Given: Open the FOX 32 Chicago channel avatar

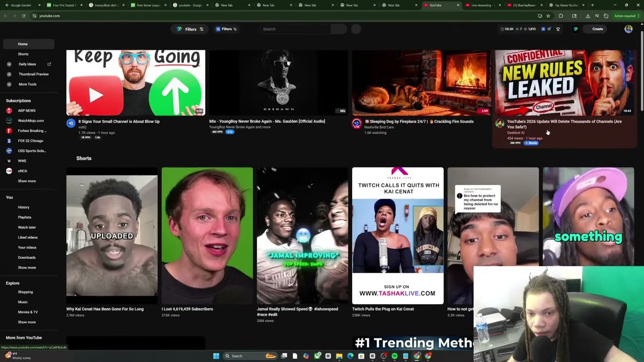Looking at the screenshot, I should point(9,141).
